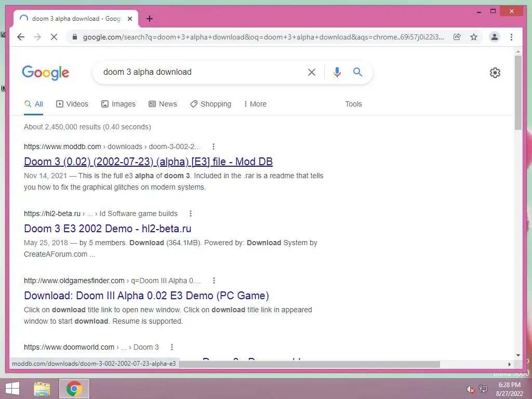Click the scroll down arrow
This screenshot has height=399, width=532.
[x=518, y=355]
